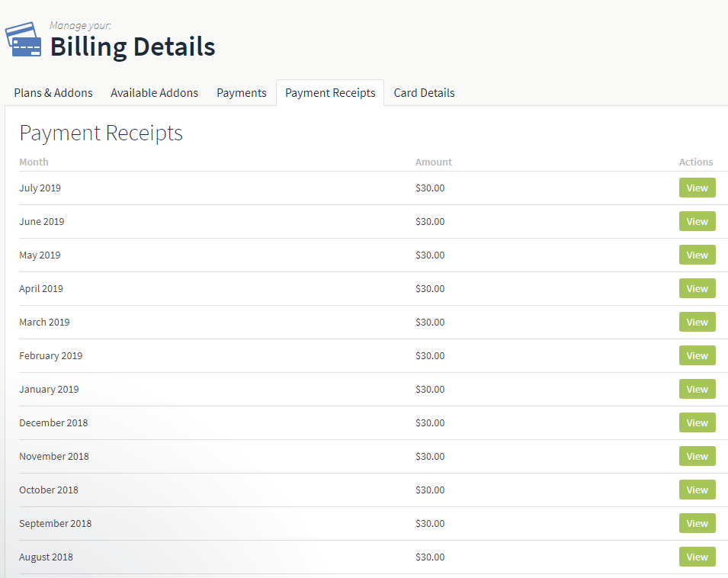728x578 pixels.
Task: View the August 2018 receipt
Action: [x=697, y=557]
